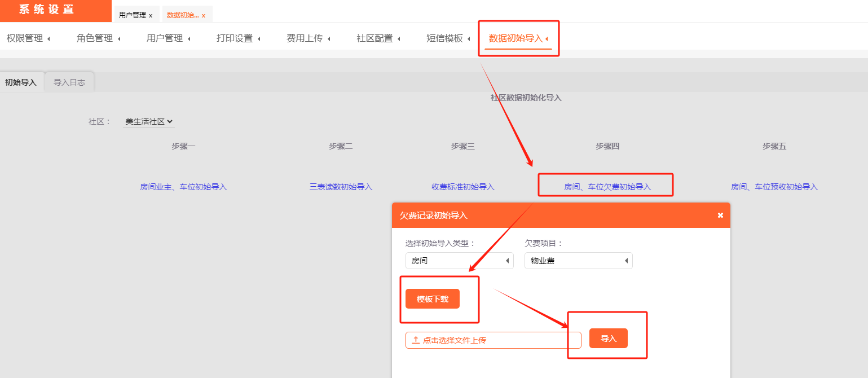Click the 点击选择文件上传 field
The image size is (868, 378).
(493, 340)
